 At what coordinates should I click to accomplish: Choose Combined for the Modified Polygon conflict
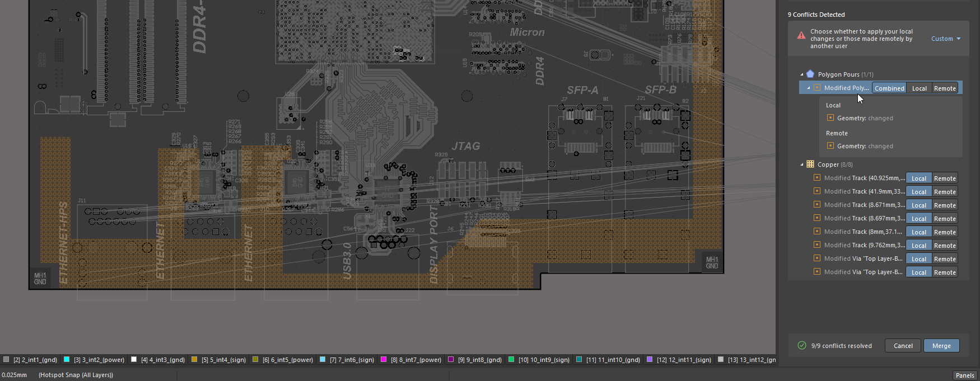(889, 88)
